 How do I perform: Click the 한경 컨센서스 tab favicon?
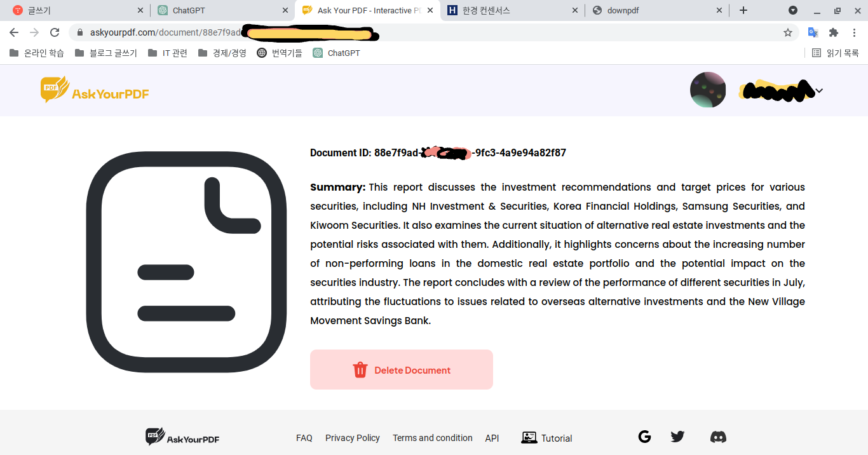(452, 10)
